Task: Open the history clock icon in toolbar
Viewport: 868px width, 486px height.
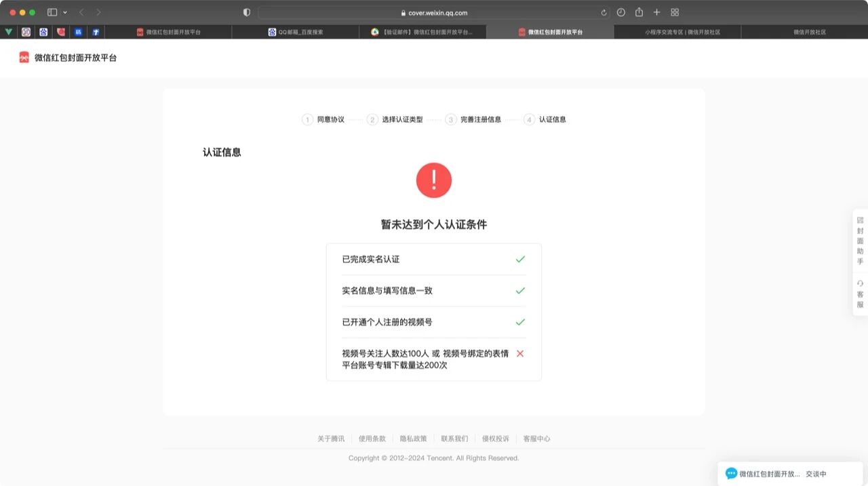Action: click(620, 12)
